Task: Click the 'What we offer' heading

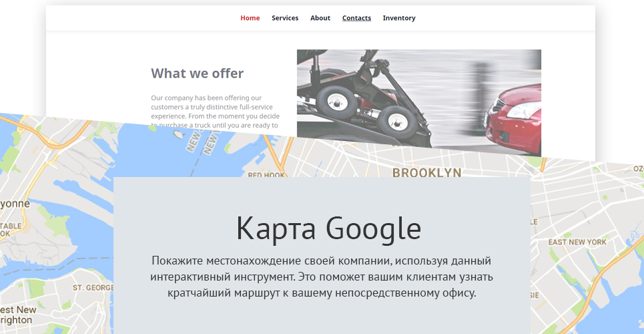Action: point(197,73)
